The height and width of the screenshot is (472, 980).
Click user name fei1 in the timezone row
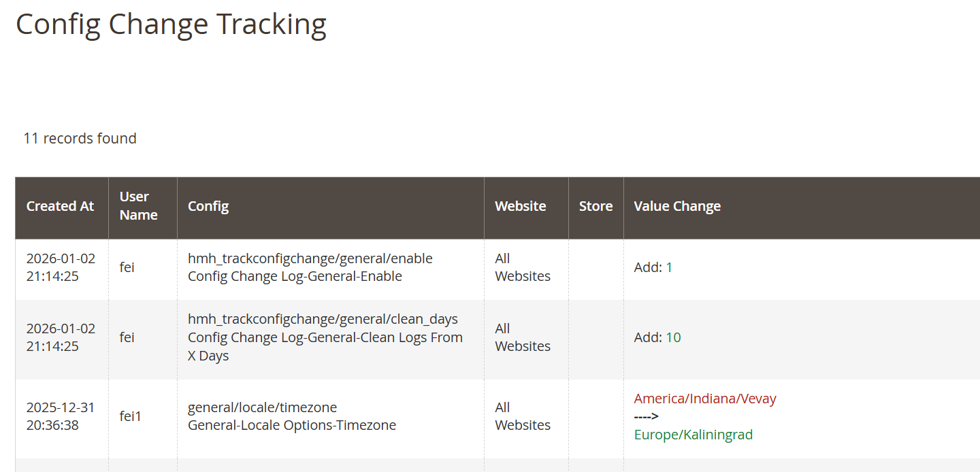pyautogui.click(x=129, y=416)
